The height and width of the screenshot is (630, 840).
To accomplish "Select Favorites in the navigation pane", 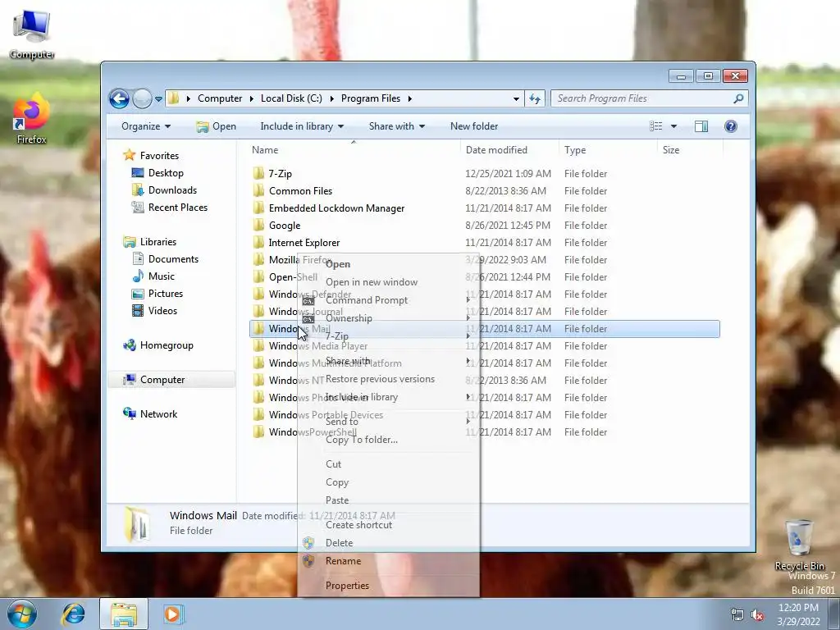I will [159, 156].
